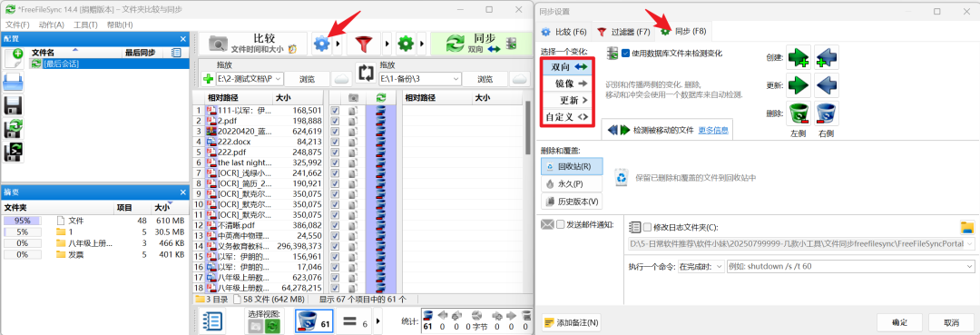Click the green plus add folder pair icon
The image size is (980, 335).
coord(209,79)
